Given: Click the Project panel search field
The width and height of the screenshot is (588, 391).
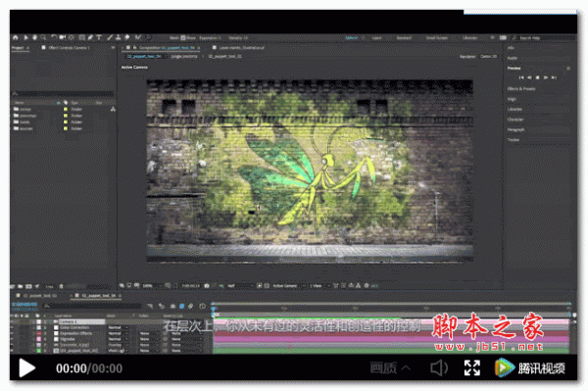Looking at the screenshot, I should (63, 93).
